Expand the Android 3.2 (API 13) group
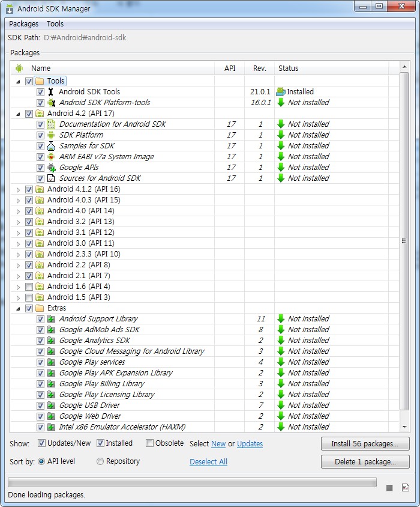The width and height of the screenshot is (420, 507). (x=19, y=222)
